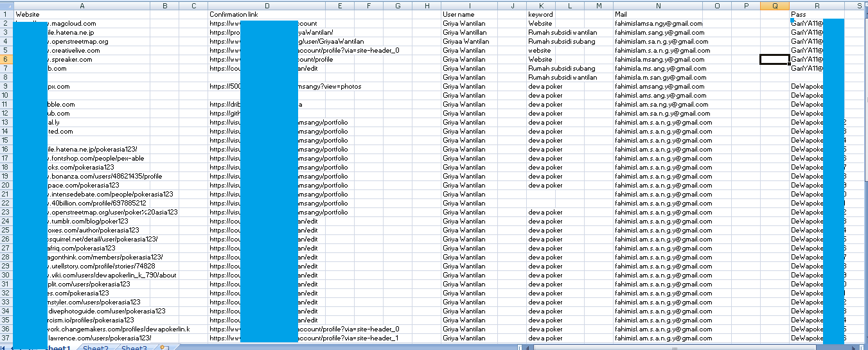Select row 20 header
The width and height of the screenshot is (868, 350).
pyautogui.click(x=6, y=185)
